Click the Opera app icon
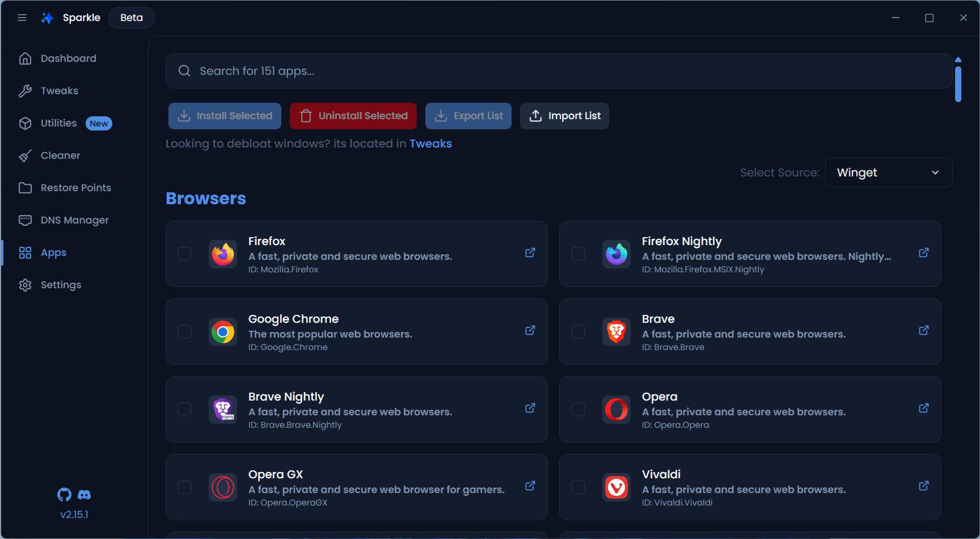Image resolution: width=980 pixels, height=539 pixels. point(616,409)
